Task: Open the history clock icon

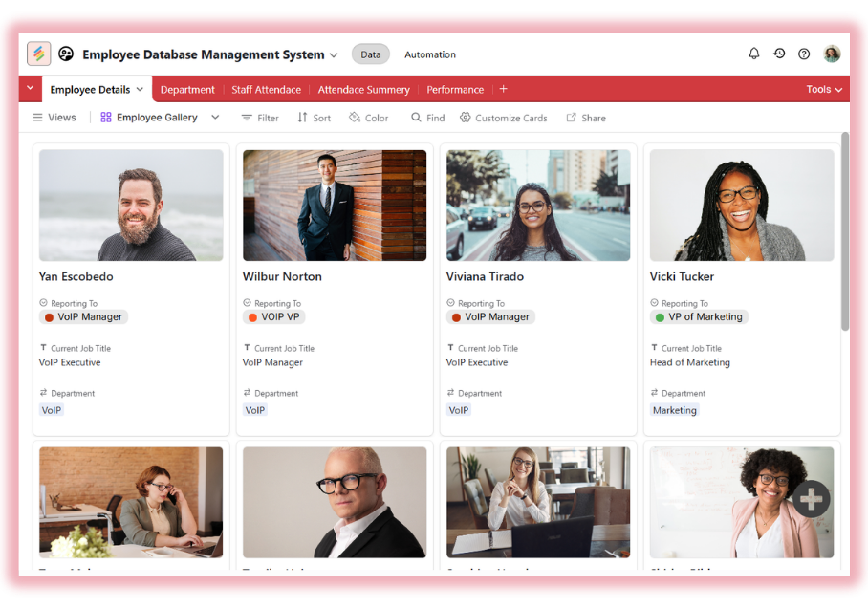Action: tap(779, 54)
